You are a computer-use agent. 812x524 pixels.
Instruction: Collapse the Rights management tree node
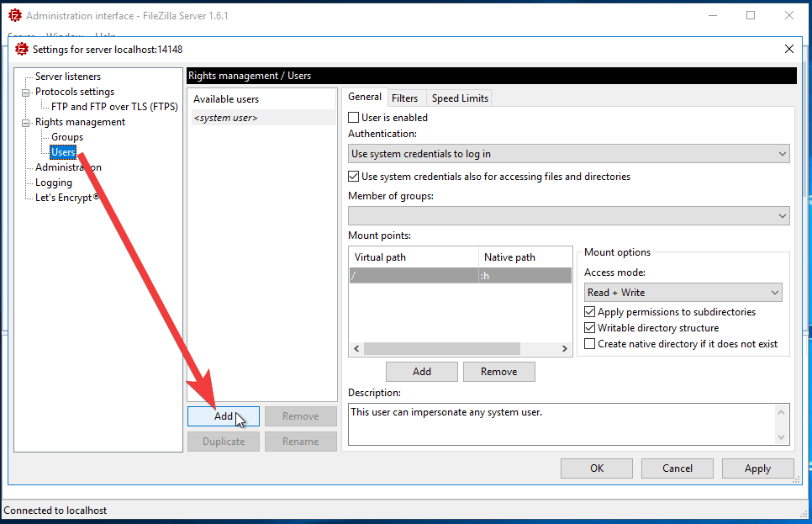[25, 123]
